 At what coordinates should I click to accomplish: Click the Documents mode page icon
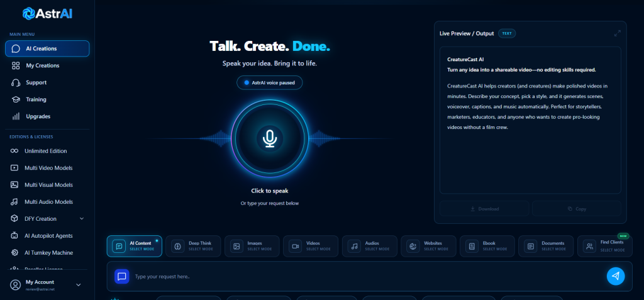[531, 246]
